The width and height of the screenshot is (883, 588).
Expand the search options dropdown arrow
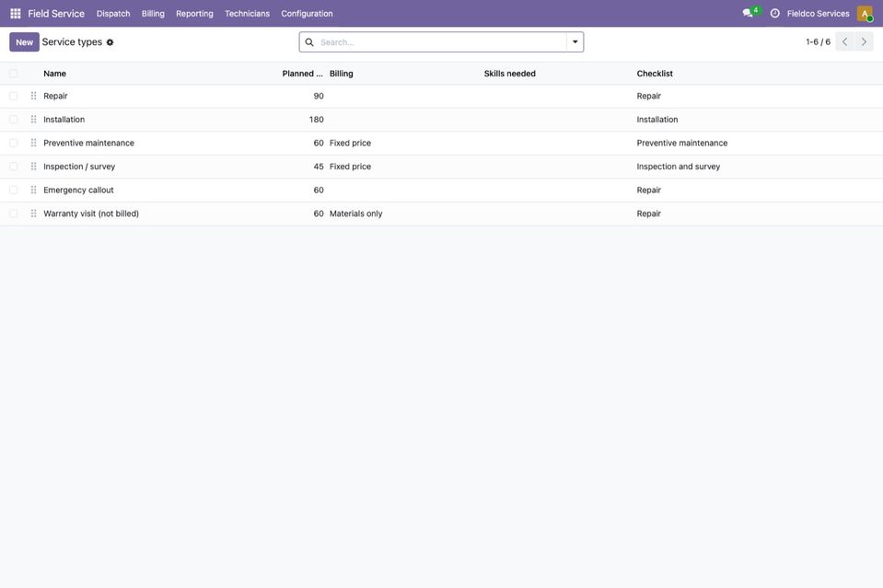(575, 42)
